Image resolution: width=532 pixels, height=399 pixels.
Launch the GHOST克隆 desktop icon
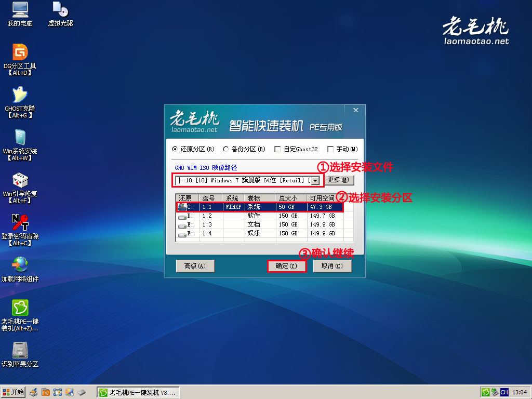20,102
